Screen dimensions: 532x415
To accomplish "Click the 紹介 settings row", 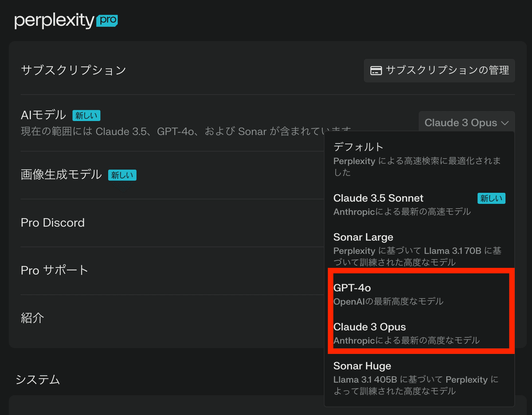I will (x=32, y=318).
